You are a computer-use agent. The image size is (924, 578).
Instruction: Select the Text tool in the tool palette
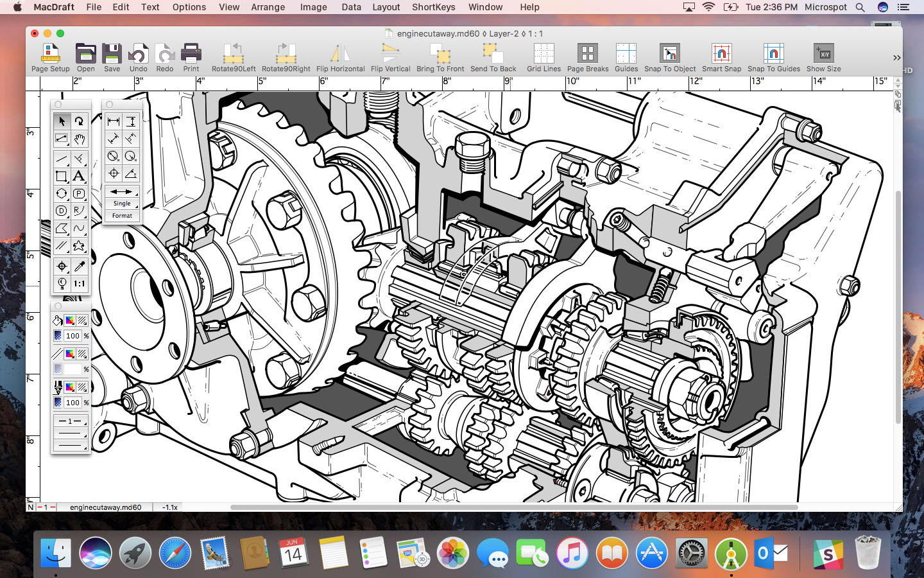click(79, 176)
